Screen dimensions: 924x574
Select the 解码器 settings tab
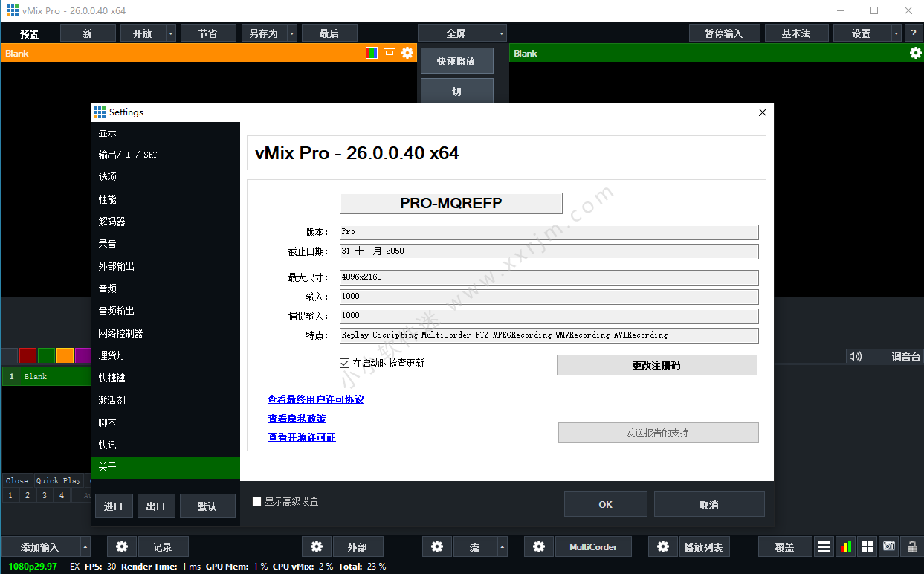[x=166, y=222]
